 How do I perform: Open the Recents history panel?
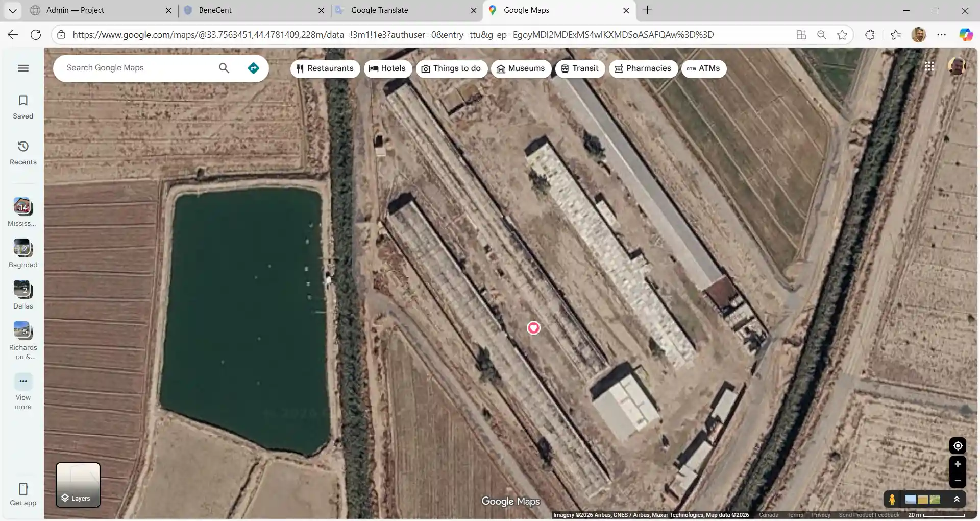coord(23,153)
